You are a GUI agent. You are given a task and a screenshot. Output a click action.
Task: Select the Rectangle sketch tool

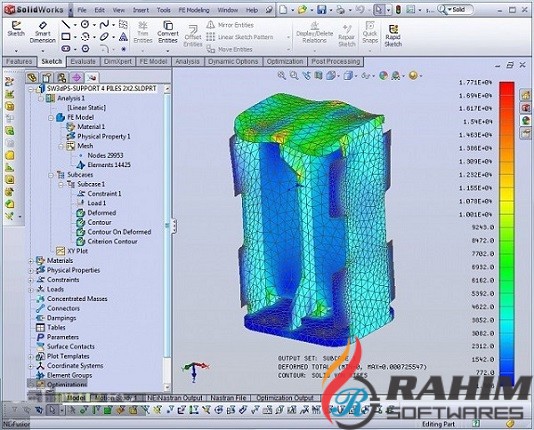tap(66, 36)
